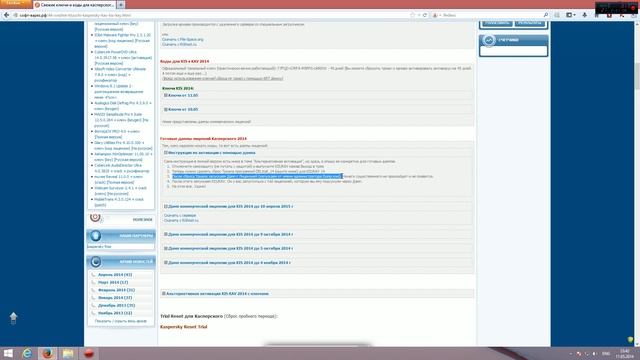The width and height of the screenshot is (640, 360).
Task: Launch Internet Explorer from taskbar
Action: (x=27, y=353)
